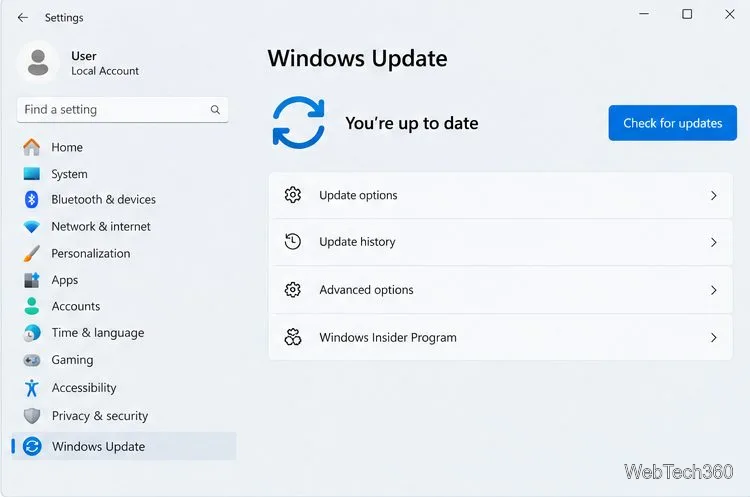Click the User account name
Viewport: 750px width, 497px height.
coord(84,56)
